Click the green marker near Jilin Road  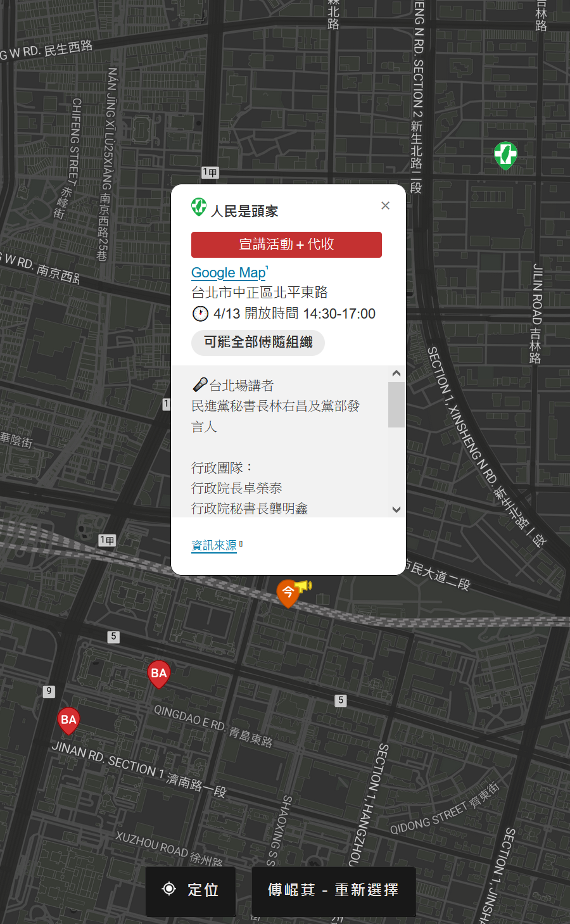[x=505, y=155]
